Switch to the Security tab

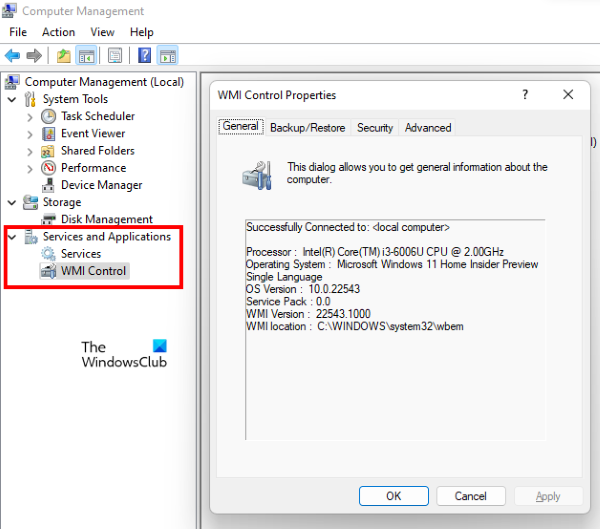pos(375,127)
